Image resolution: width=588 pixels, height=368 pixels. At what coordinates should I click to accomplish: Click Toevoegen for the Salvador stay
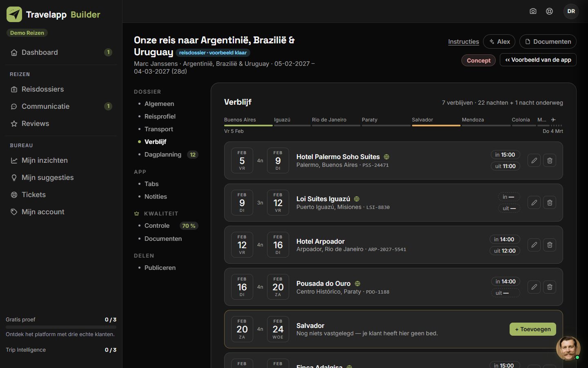pyautogui.click(x=533, y=329)
